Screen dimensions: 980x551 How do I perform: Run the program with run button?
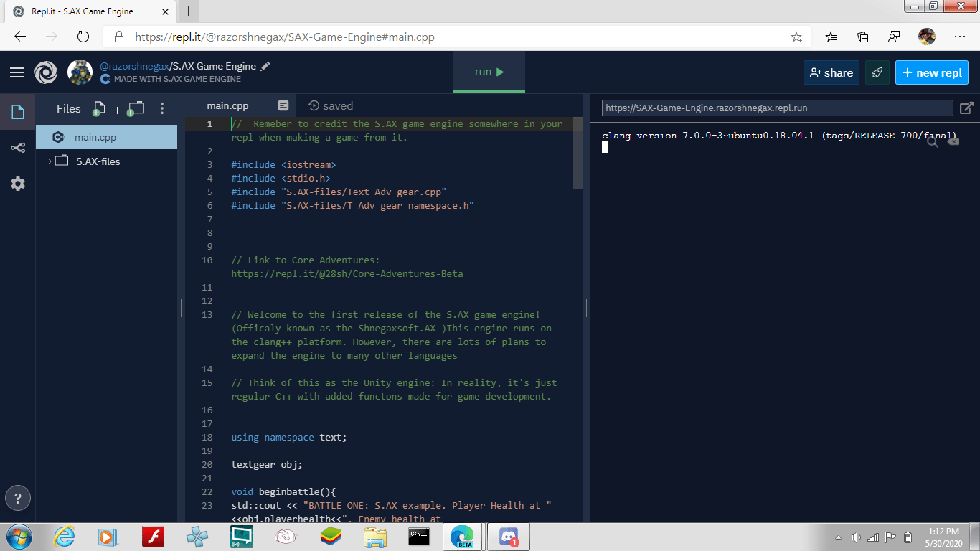coord(489,72)
